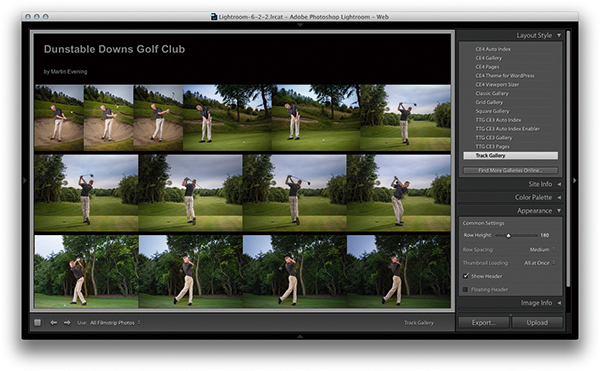600x371 pixels.
Task: Expand the Color Palette panel
Action: 559,197
